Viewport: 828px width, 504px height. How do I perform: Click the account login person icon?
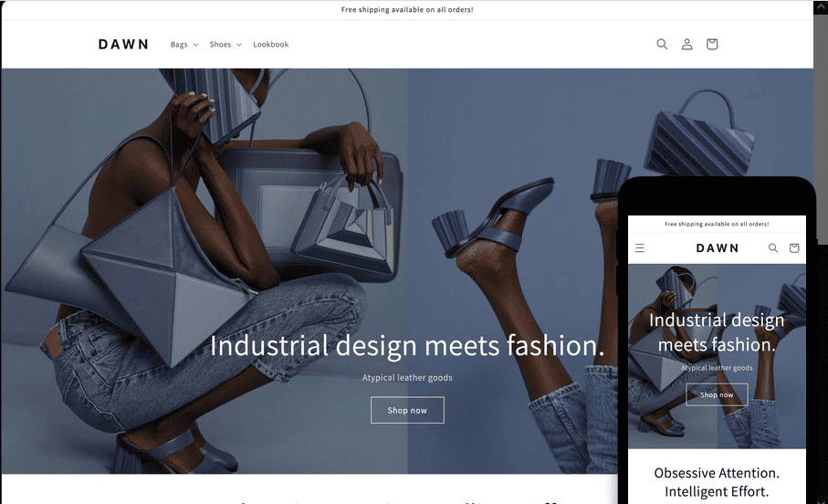[687, 45]
